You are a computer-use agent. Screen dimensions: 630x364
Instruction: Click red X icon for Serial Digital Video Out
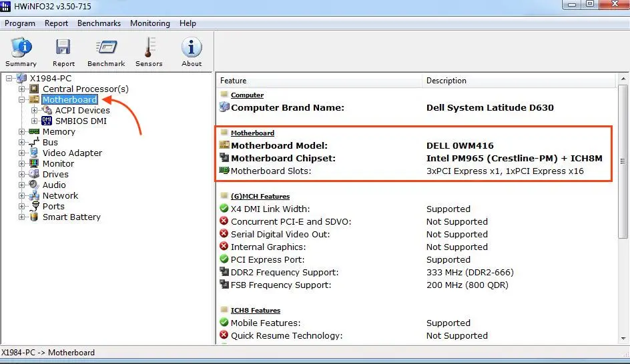pos(224,233)
